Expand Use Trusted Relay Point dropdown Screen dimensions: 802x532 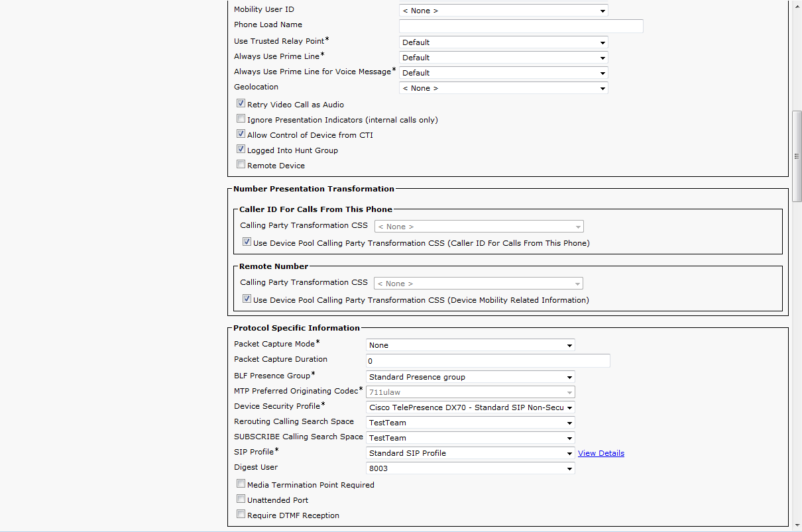tap(503, 42)
